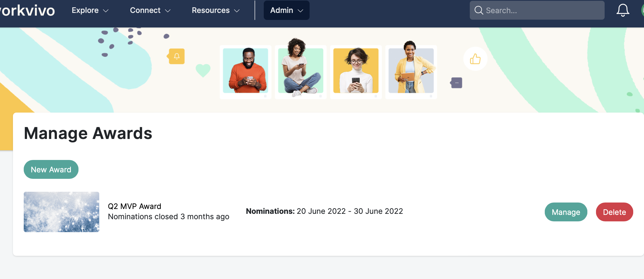Click the search magnifier icon
644x279 pixels.
pyautogui.click(x=479, y=11)
